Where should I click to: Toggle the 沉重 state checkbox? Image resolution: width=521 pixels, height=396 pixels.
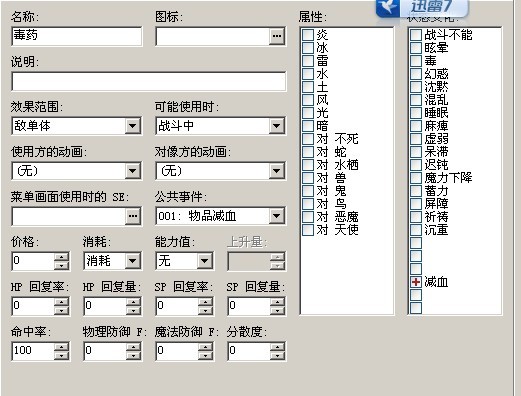click(x=416, y=230)
